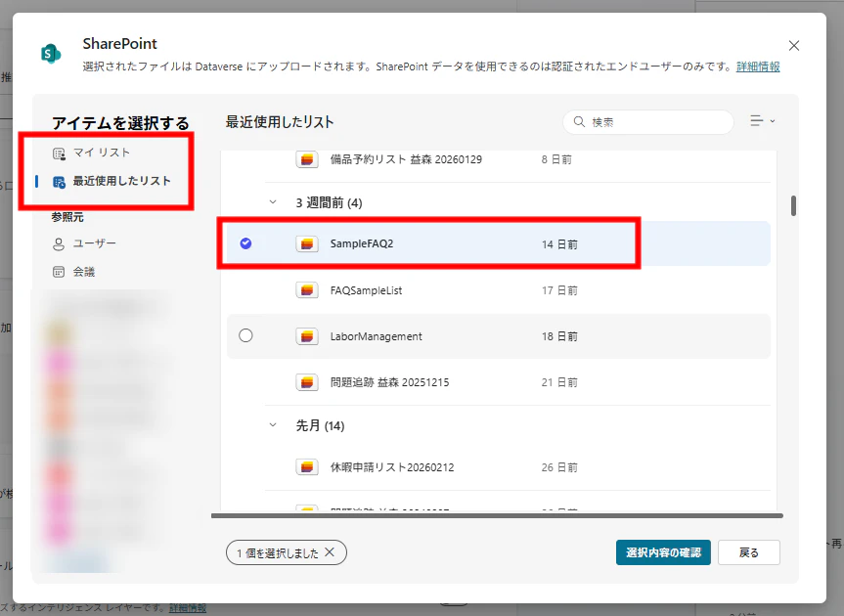Click the 18 日前 date cell
Screen dimensions: 844x616
[559, 336]
